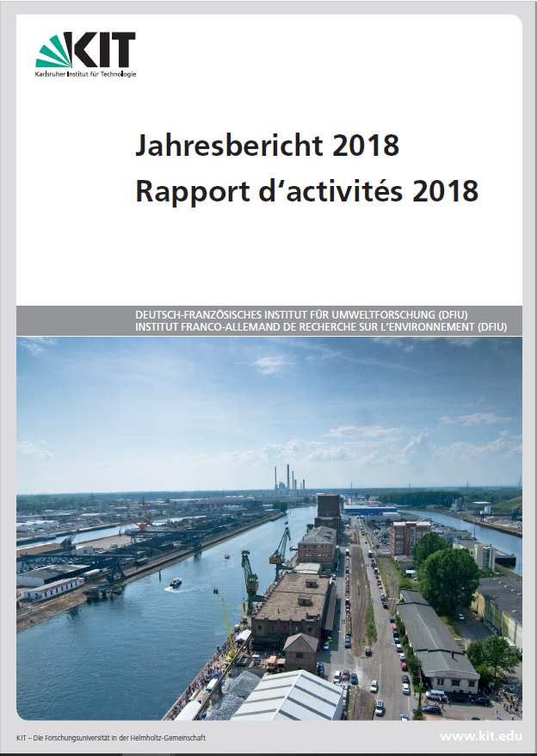Click the title 'Jahresbericht 2018'
The width and height of the screenshot is (537, 756).
(267, 145)
